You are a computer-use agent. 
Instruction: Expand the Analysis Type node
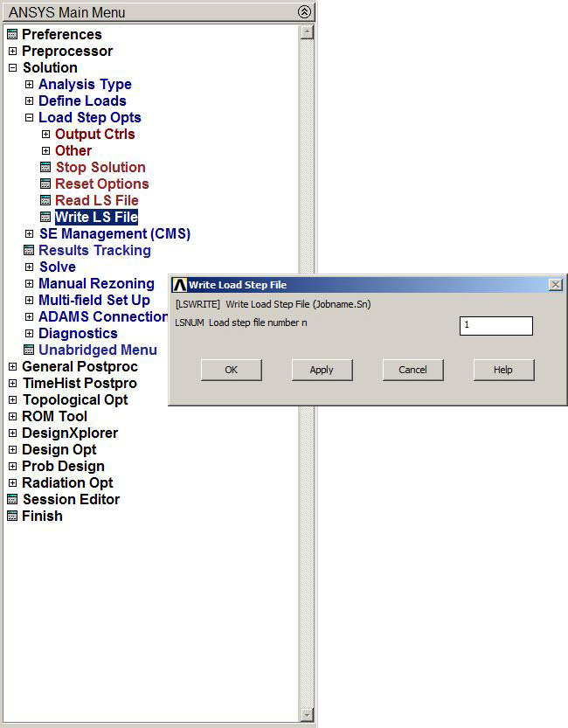coord(29,85)
